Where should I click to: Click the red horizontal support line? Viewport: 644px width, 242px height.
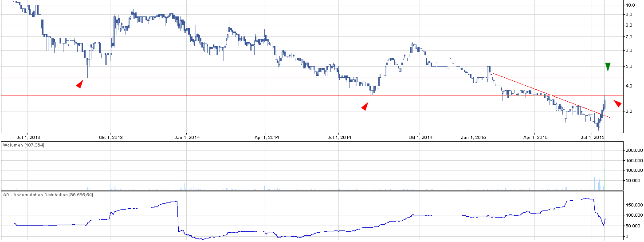tap(266, 95)
